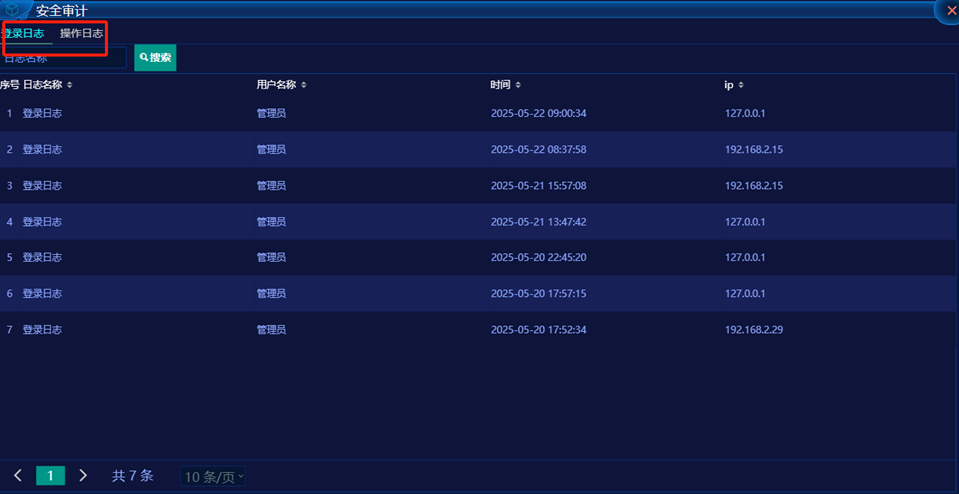Sort table by 日志名称 column arrows
This screenshot has height=494, width=959.
[70, 85]
